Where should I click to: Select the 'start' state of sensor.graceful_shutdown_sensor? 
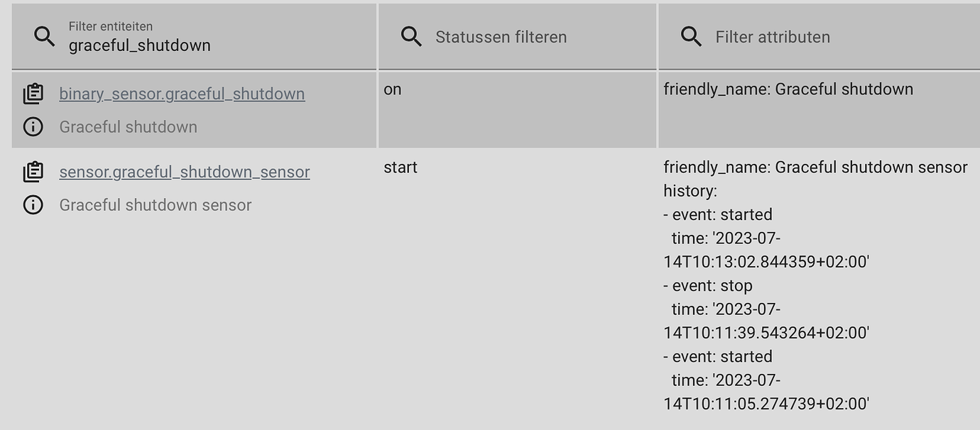[x=400, y=167]
